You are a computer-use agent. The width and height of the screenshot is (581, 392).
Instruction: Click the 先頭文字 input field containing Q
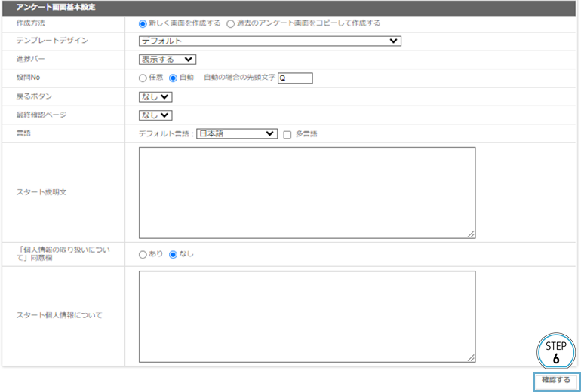(294, 78)
